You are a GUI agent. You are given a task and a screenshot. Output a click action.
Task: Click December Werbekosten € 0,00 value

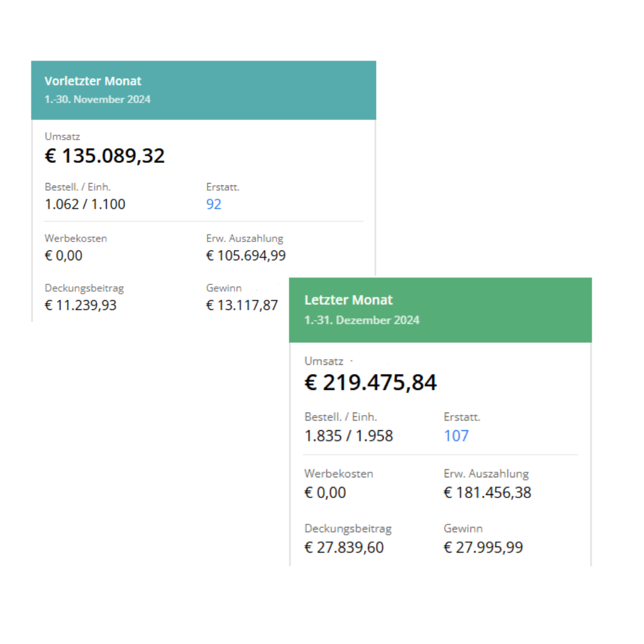[325, 492]
